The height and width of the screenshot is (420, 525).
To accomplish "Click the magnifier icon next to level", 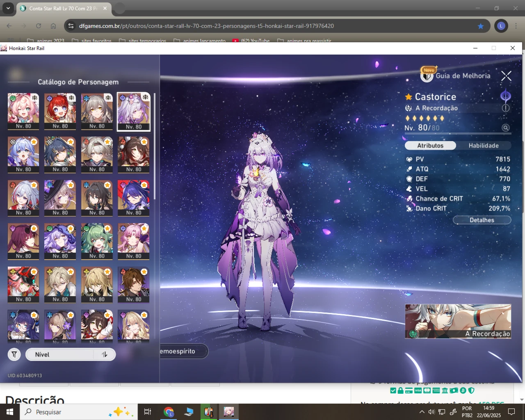I will pos(506,128).
